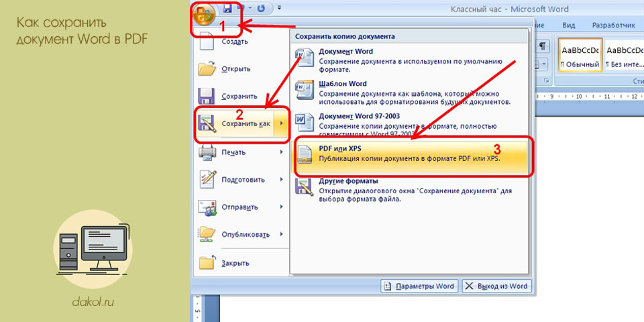Apply the Обычный style thumbnail
Viewport: 644px width, 322px height.
pos(580,56)
